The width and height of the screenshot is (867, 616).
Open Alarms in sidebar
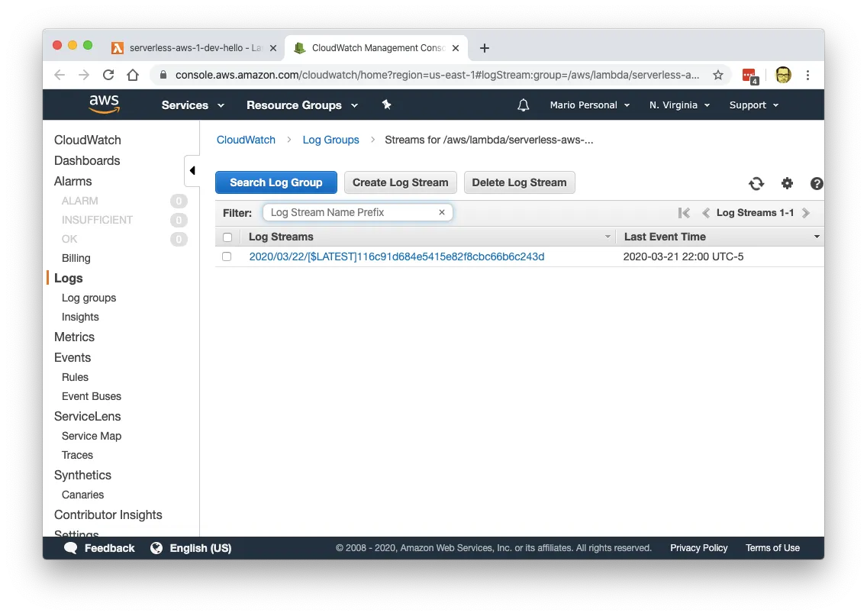point(73,182)
